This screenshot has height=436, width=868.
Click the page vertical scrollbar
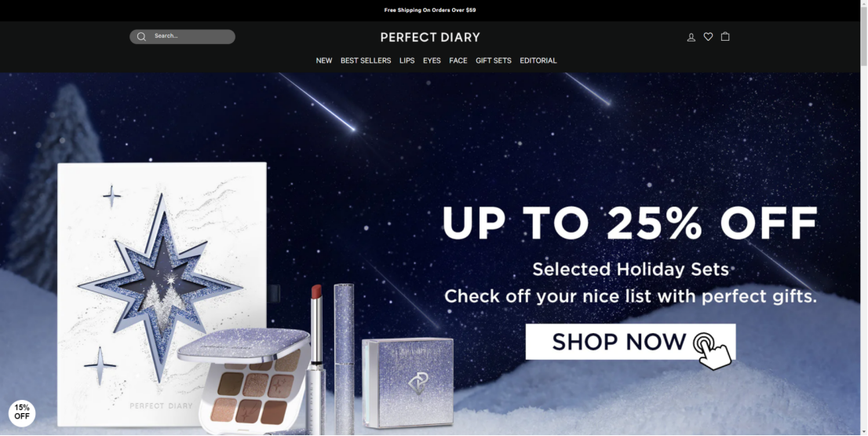[x=864, y=218]
